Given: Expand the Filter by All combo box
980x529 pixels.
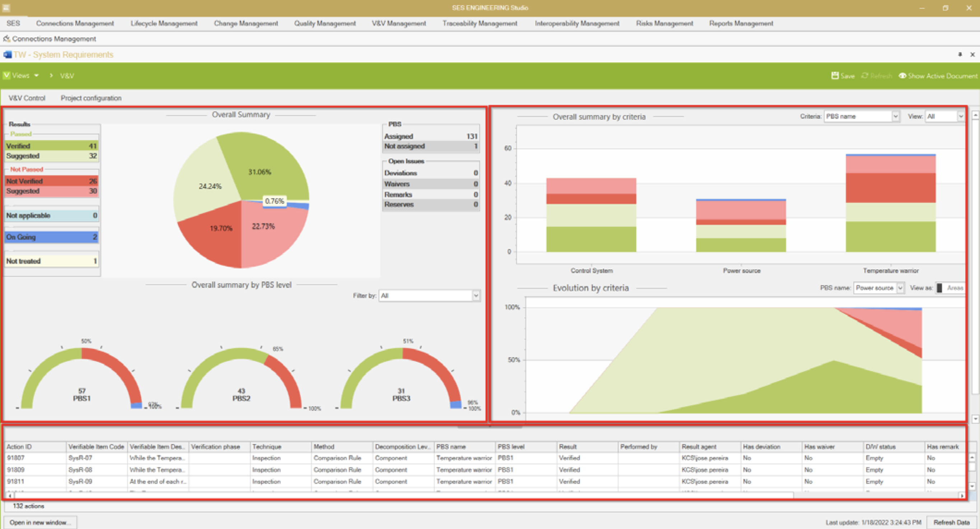Looking at the screenshot, I should pos(476,295).
